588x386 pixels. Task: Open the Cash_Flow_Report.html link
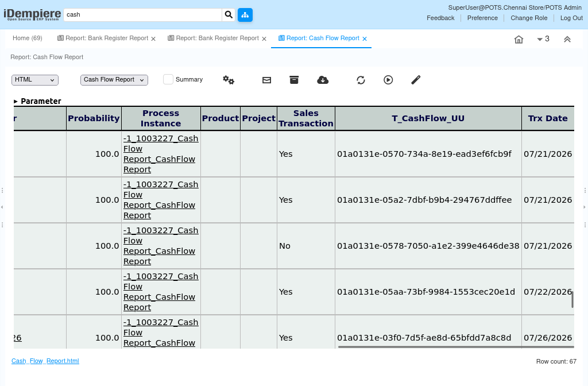tap(45, 361)
